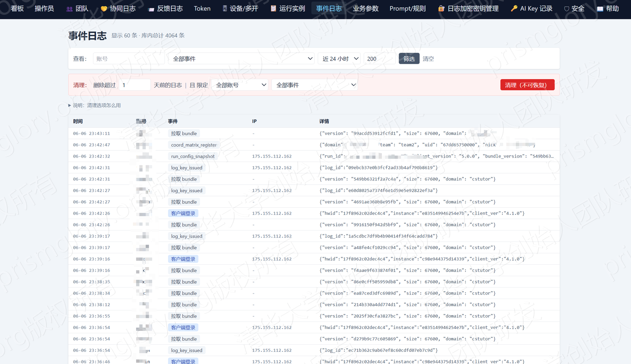Image resolution: width=631 pixels, height=364 pixels.
Task: Select the coord_matrix_register event tag
Action: (194, 145)
